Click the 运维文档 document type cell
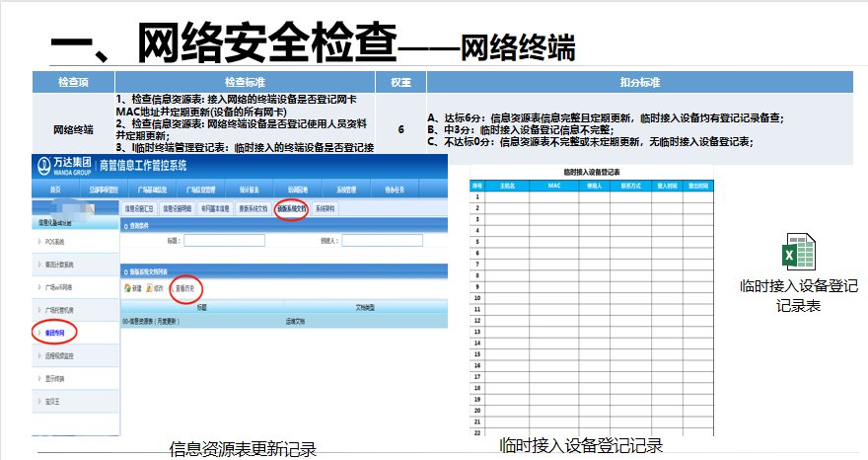The width and height of the screenshot is (868, 460). point(295,321)
